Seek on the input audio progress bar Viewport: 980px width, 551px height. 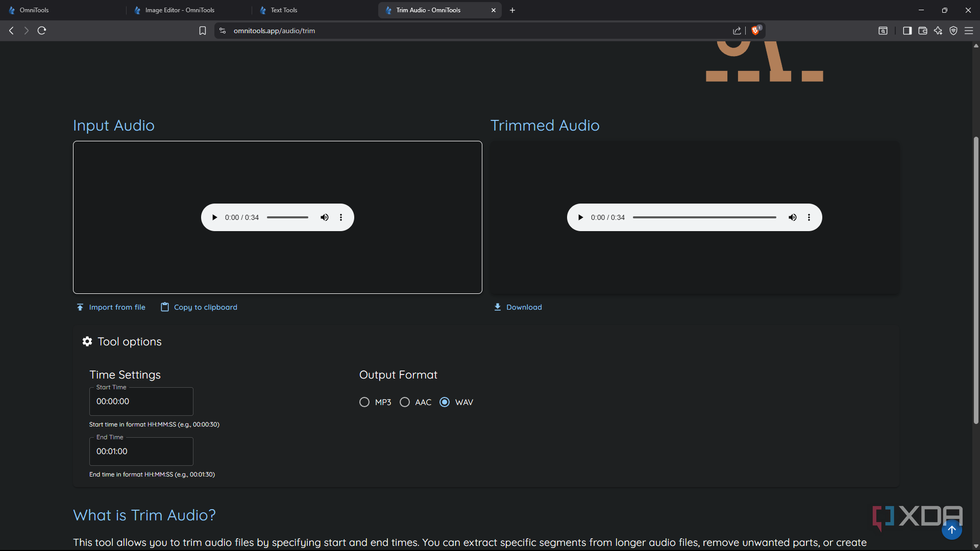pos(287,217)
